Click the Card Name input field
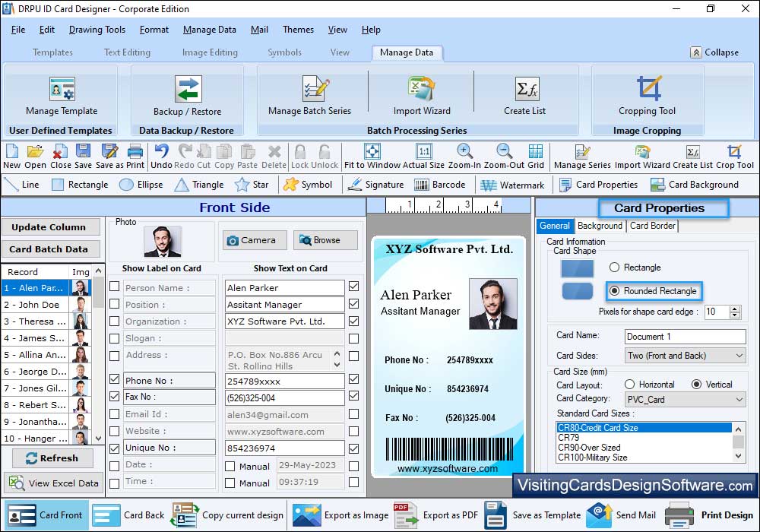This screenshot has width=760, height=532. click(686, 336)
